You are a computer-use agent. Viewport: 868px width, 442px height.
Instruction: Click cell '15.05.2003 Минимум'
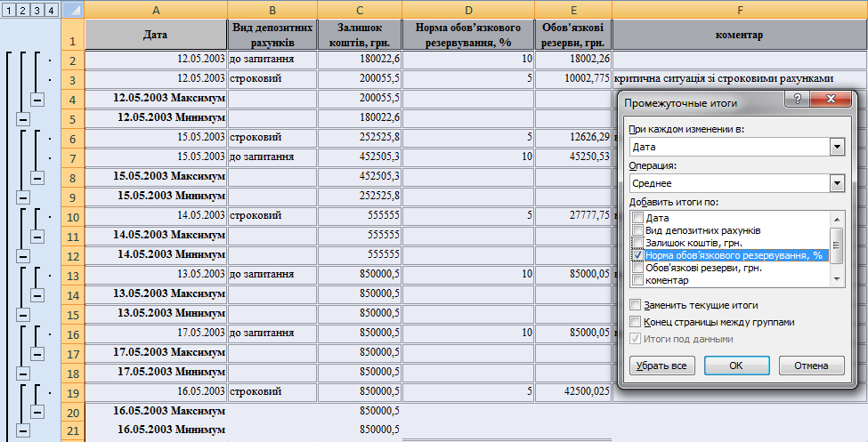pos(156,196)
